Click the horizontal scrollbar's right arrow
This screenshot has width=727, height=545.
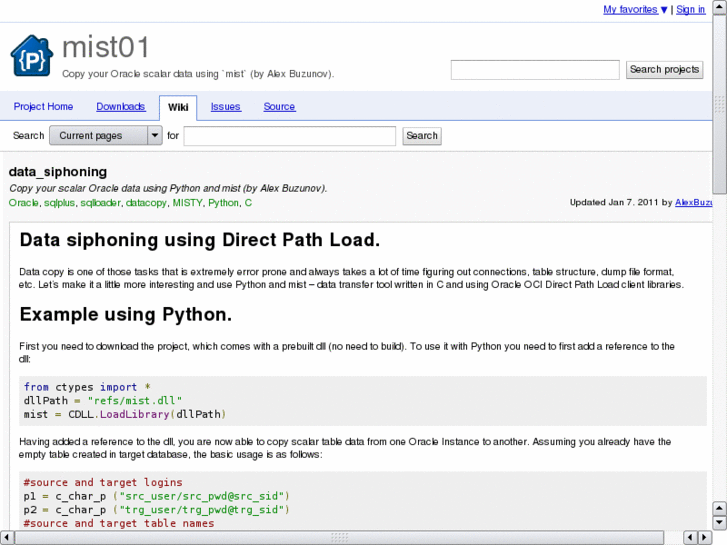pyautogui.click(x=705, y=537)
